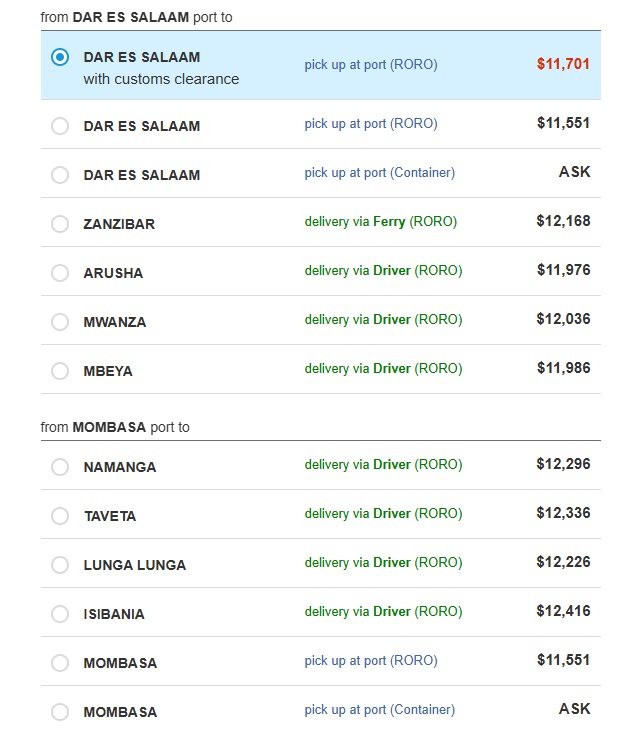Screen dimensions: 642x732
Task: Choose Mombasa RORO port pickup radio
Action: click(60, 663)
